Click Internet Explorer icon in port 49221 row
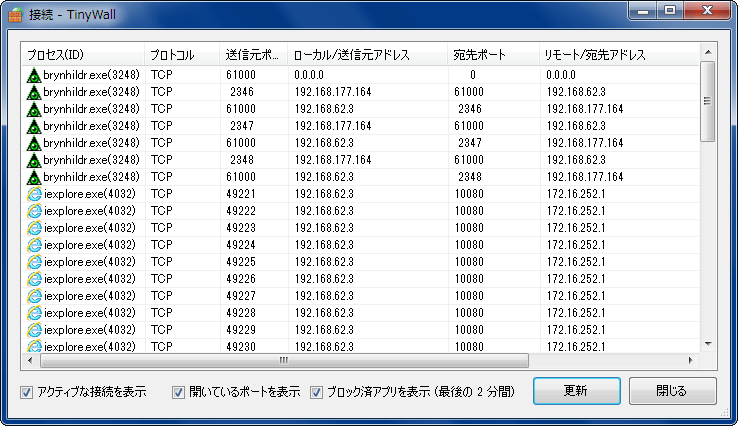738x426 pixels. (34, 194)
